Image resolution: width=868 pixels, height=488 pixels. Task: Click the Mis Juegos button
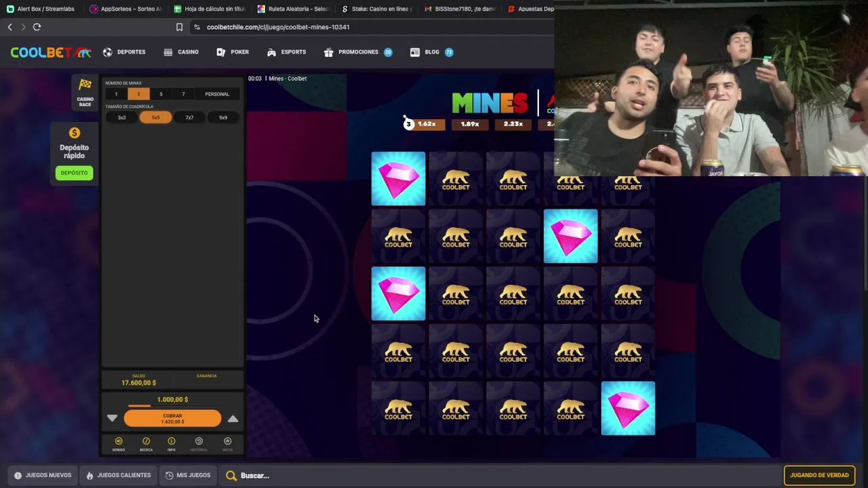click(188, 476)
